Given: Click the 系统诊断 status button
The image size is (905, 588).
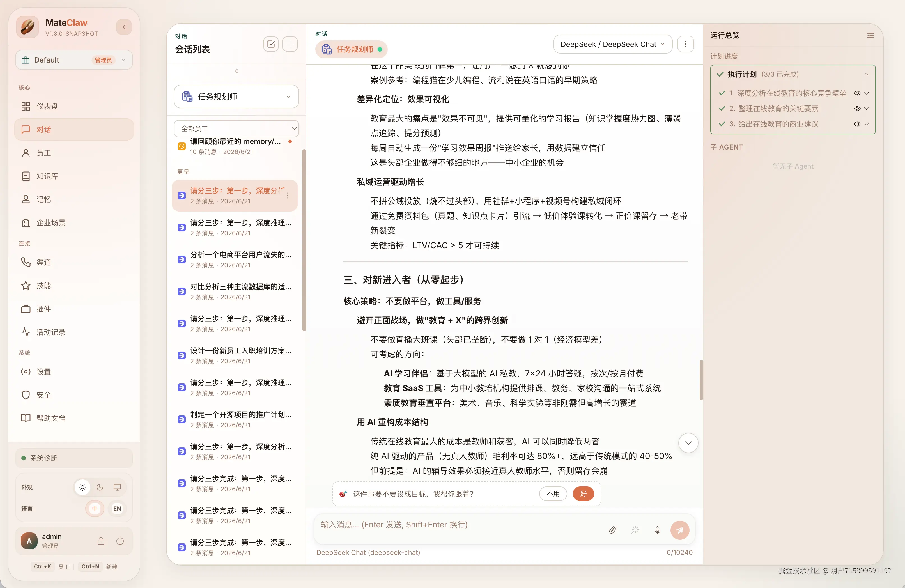Looking at the screenshot, I should click(74, 458).
